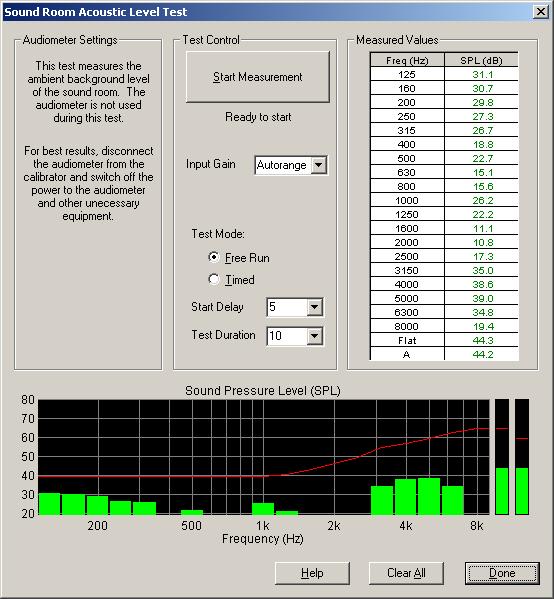Click the 5000 Hz green bar in SPL chart
The height and width of the screenshot is (599, 554).
pos(429,496)
